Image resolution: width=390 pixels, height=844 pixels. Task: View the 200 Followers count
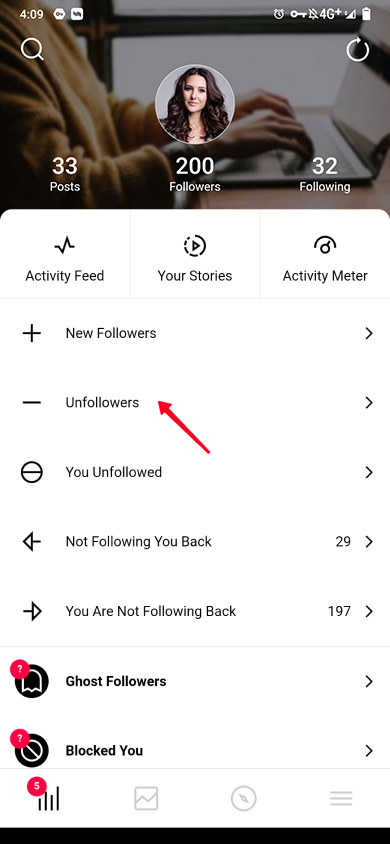[x=195, y=174]
